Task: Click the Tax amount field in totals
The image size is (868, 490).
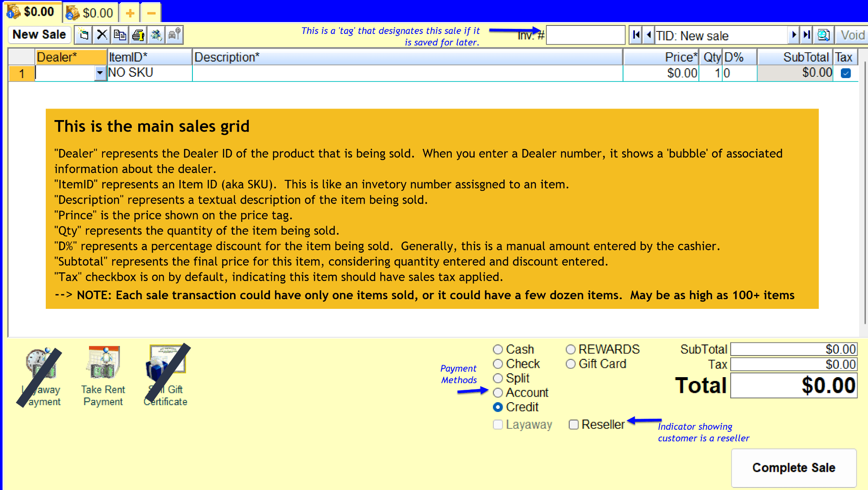Action: tap(794, 364)
